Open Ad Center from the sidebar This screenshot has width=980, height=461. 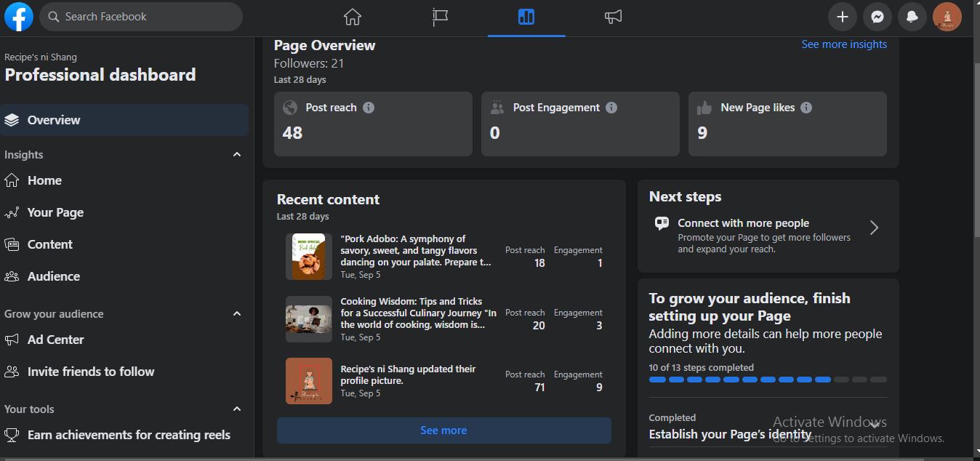55,340
